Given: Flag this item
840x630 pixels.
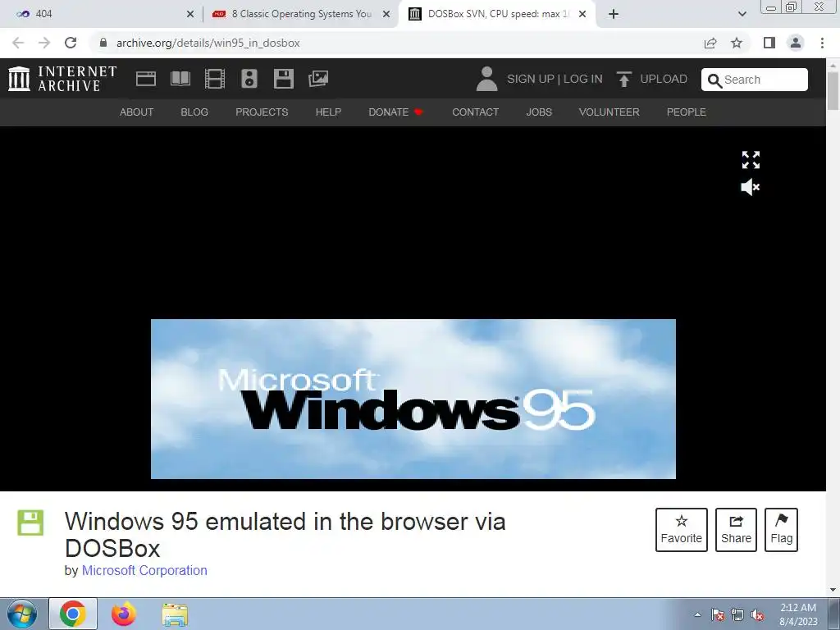Looking at the screenshot, I should pos(782,530).
